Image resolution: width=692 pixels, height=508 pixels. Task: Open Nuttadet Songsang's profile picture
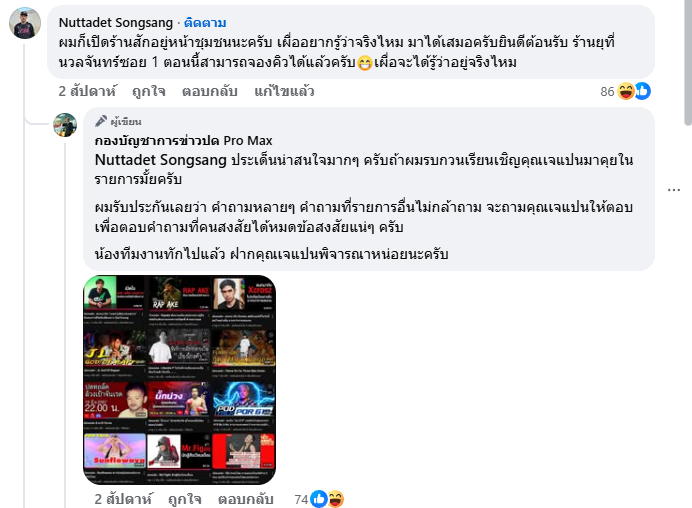[25, 23]
